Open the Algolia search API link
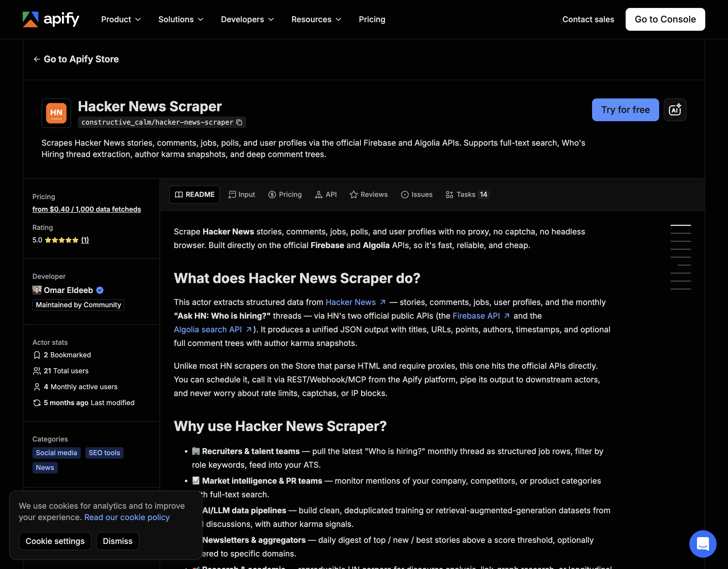The image size is (728, 569). coord(208,329)
